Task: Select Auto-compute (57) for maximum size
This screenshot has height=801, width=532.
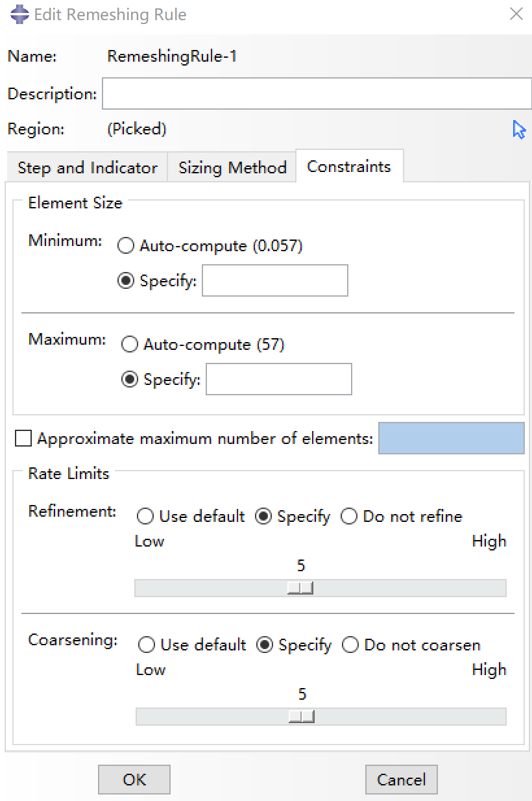Action: [130, 345]
